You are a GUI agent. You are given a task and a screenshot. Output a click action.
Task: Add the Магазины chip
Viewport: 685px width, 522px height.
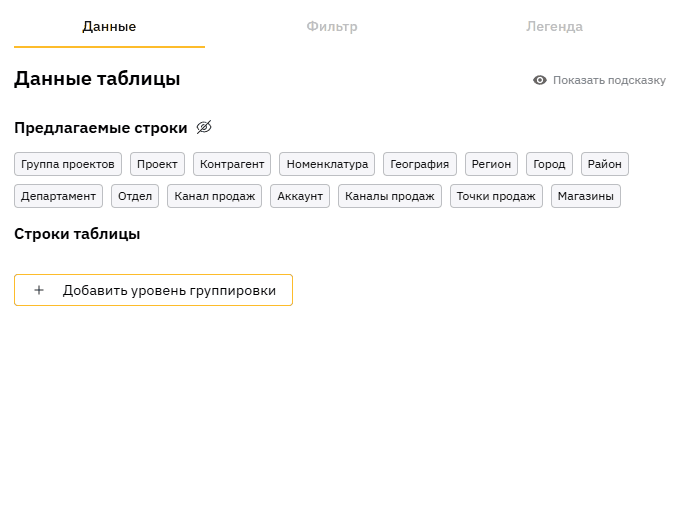(586, 196)
